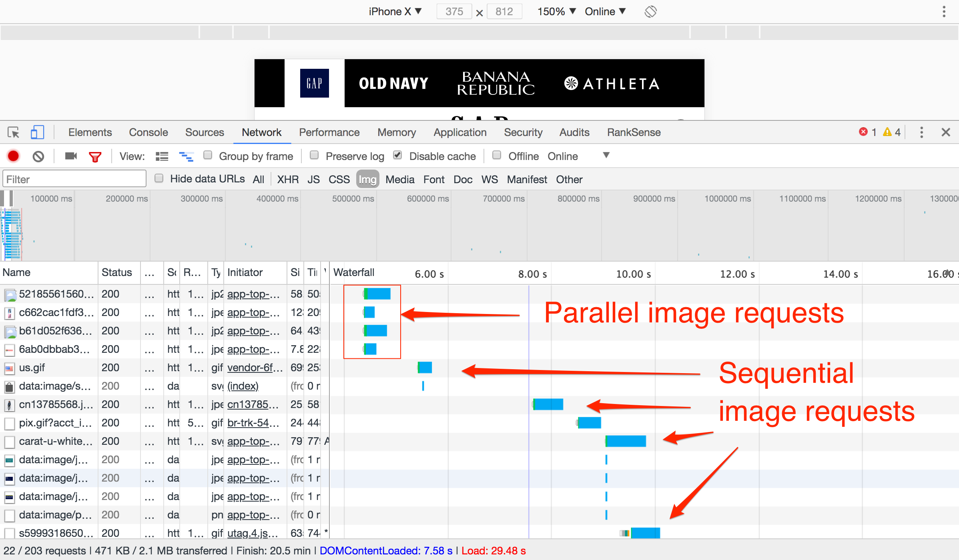Image resolution: width=959 pixels, height=560 pixels.
Task: Open the RankSense tab
Action: point(634,132)
